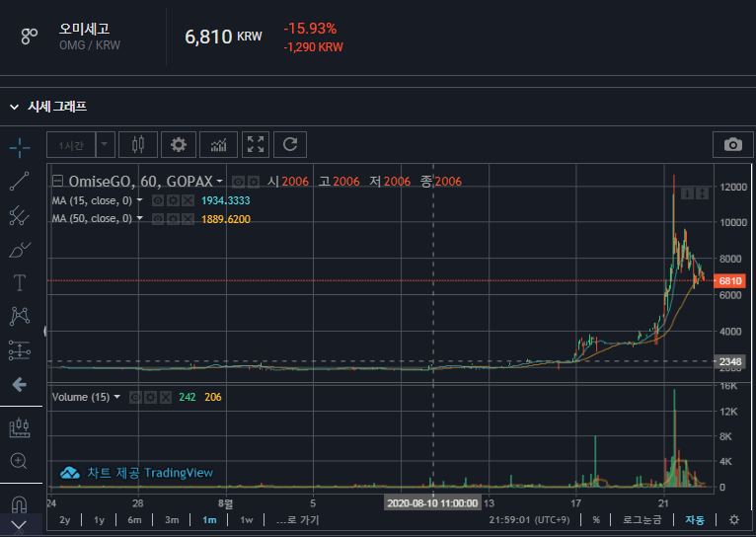Switch chart to fullscreen mode
This screenshot has height=537, width=756.
256,144
